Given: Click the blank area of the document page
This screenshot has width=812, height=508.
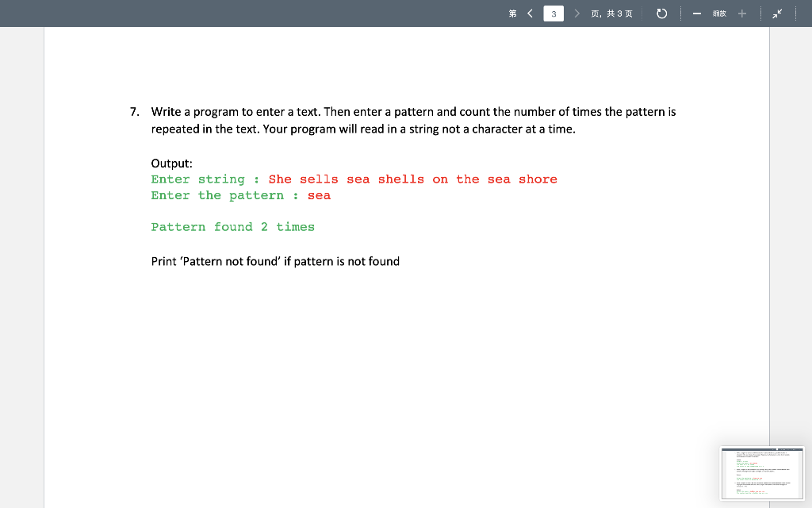Looking at the screenshot, I should pos(396,357).
